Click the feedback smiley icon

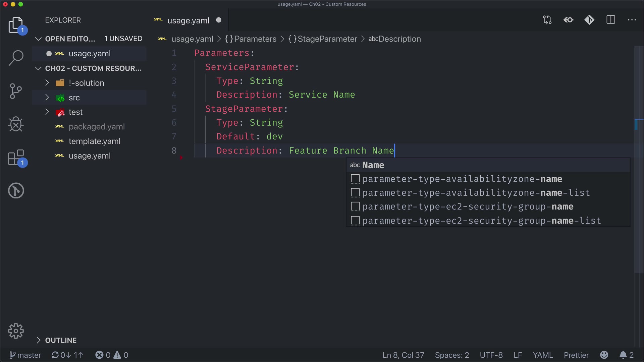coord(604,355)
